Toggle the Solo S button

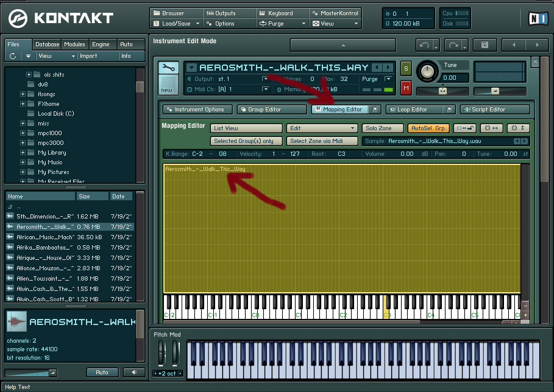click(x=406, y=68)
